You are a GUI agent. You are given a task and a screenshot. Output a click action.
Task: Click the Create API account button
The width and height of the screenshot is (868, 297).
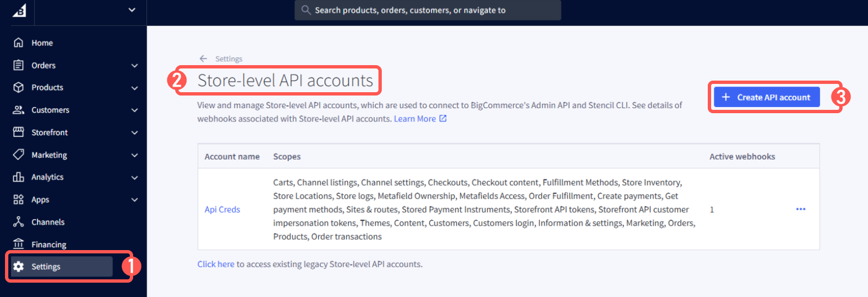tap(767, 97)
